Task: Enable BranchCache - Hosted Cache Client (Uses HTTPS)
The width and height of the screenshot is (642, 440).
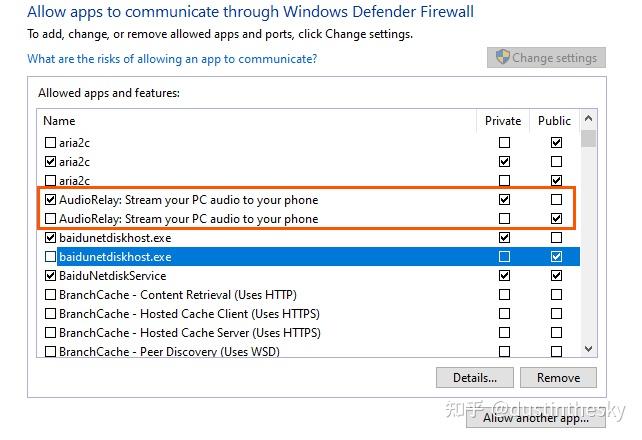Action: pos(50,314)
